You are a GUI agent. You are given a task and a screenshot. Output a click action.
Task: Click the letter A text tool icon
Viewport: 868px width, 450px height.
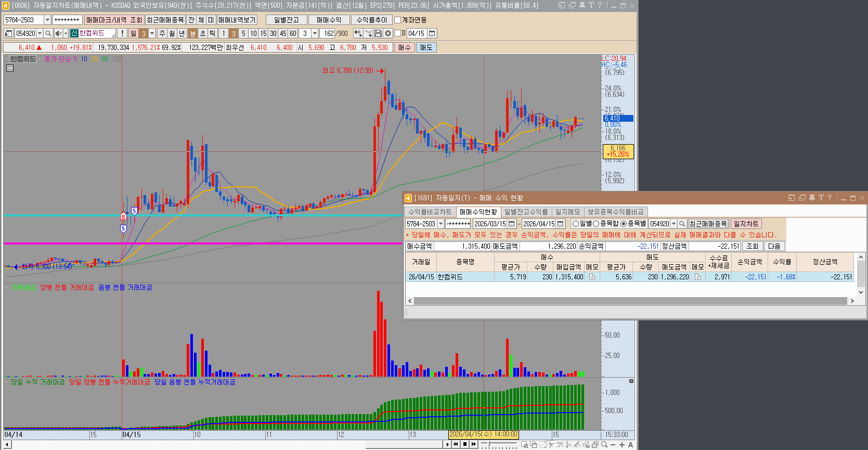pos(630,444)
